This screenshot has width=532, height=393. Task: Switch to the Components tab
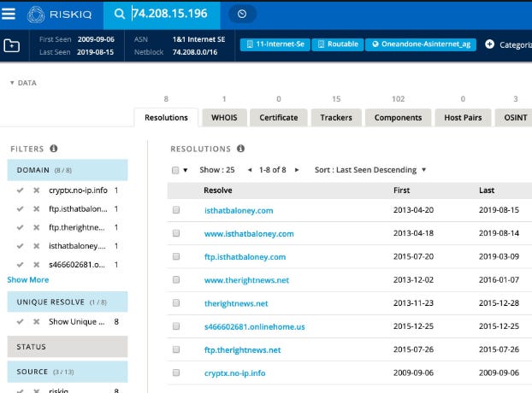pos(398,118)
